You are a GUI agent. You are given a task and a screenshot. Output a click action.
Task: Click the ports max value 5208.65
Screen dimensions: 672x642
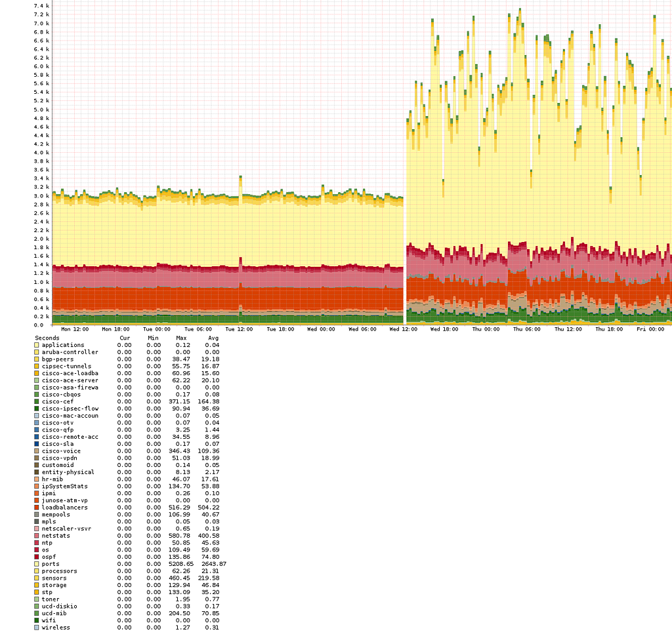181,563
